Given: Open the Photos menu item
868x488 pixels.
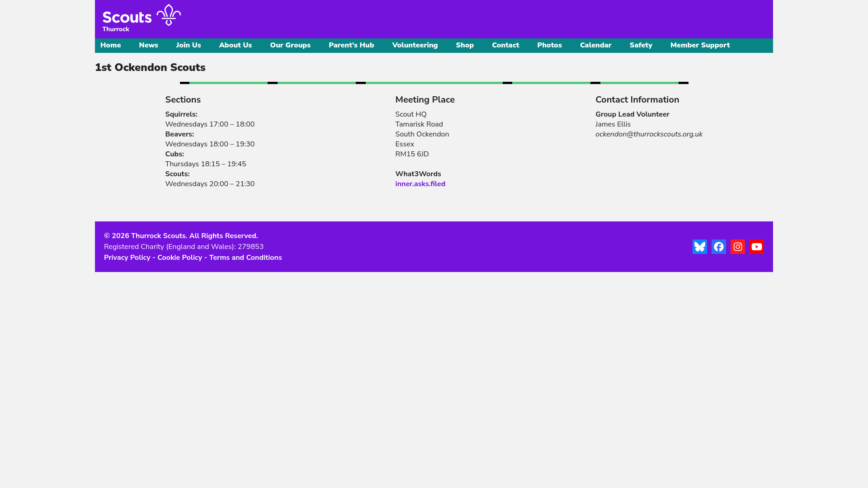Looking at the screenshot, I should tap(549, 45).
